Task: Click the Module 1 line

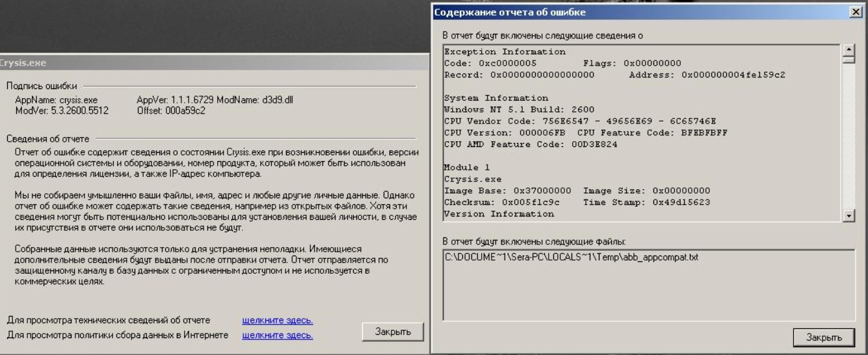Action: pyautogui.click(x=466, y=167)
